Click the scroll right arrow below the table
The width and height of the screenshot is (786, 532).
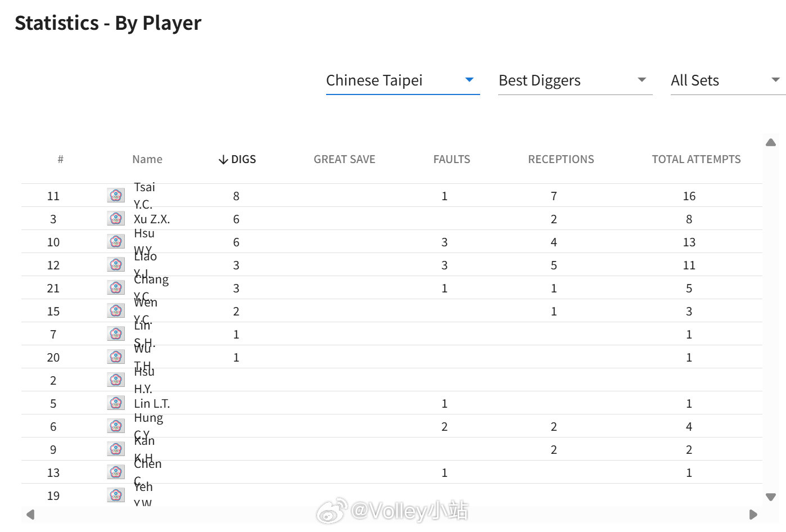(x=753, y=515)
